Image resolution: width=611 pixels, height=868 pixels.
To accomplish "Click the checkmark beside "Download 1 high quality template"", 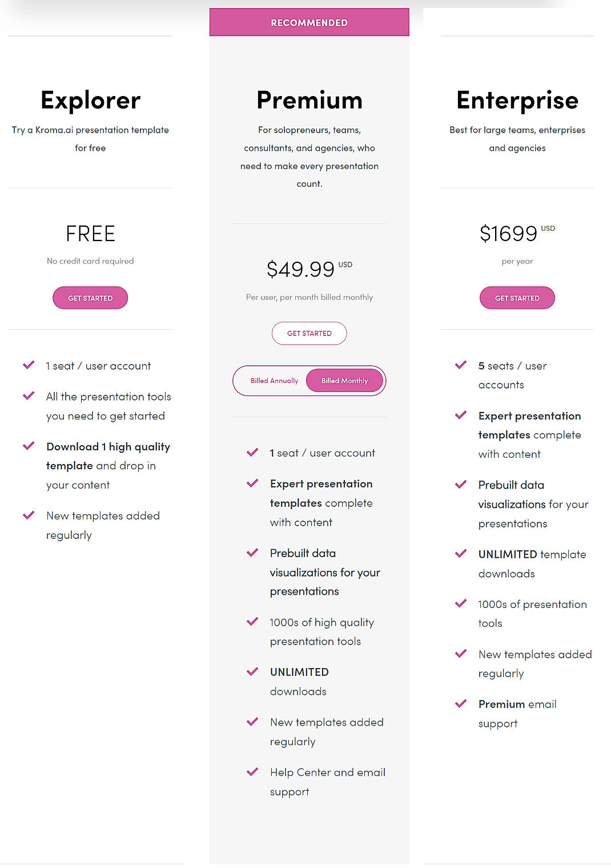I will tap(28, 446).
